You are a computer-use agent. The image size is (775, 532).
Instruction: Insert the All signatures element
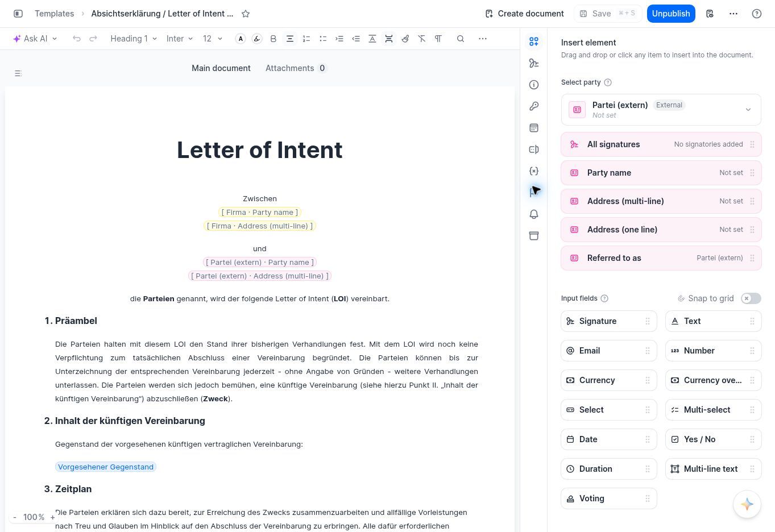point(661,144)
